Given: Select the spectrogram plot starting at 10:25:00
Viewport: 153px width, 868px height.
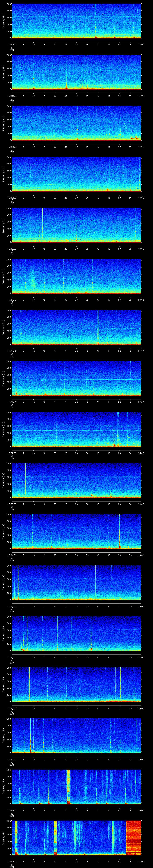Looking at the screenshot, I should pyautogui.click(x=76, y=583).
